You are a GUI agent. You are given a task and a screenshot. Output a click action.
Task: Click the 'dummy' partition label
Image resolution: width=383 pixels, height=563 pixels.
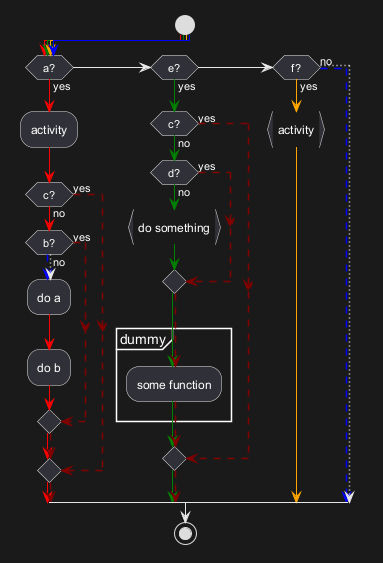[143, 339]
